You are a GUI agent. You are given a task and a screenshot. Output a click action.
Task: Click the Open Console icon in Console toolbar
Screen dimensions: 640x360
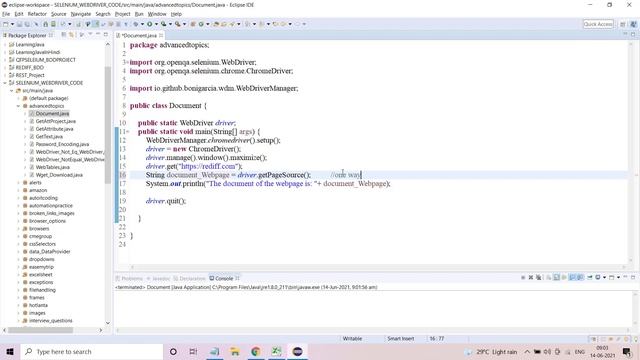[611, 278]
